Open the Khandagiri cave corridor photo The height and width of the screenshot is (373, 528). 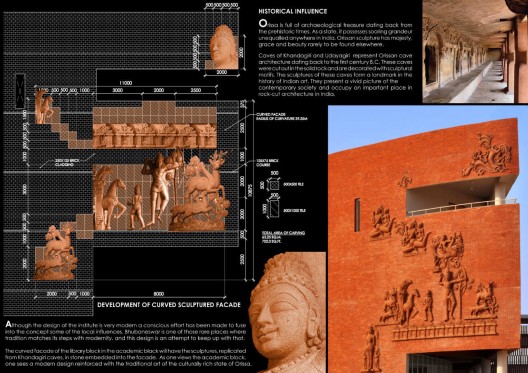coord(475,51)
